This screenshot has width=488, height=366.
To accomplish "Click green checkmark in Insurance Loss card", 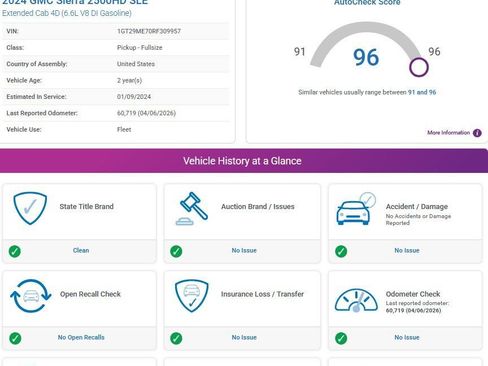I will (x=176, y=338).
